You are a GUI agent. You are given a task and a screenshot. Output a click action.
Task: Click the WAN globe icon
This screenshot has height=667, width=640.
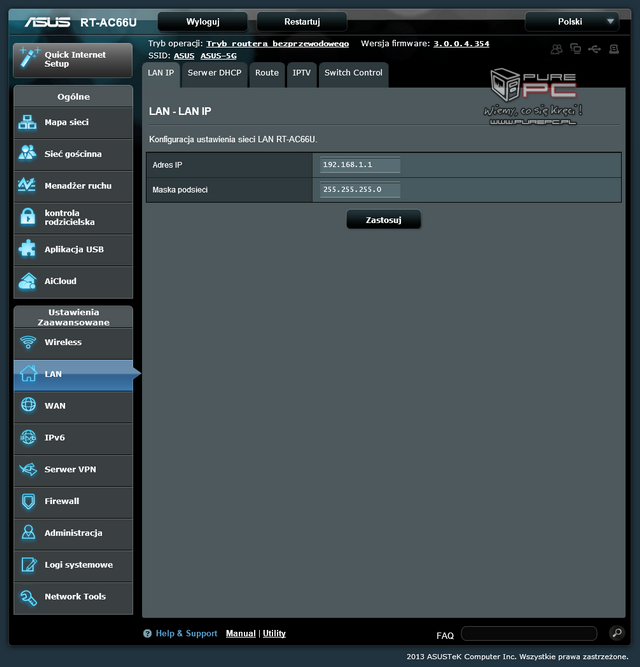[28, 405]
